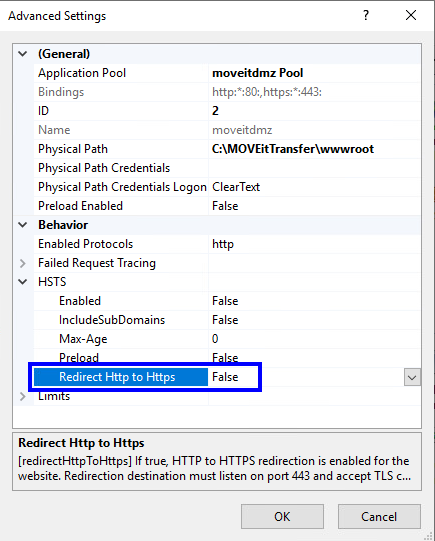Collapse the HSTS group chevron
The height and width of the screenshot is (541, 435).
[23, 282]
